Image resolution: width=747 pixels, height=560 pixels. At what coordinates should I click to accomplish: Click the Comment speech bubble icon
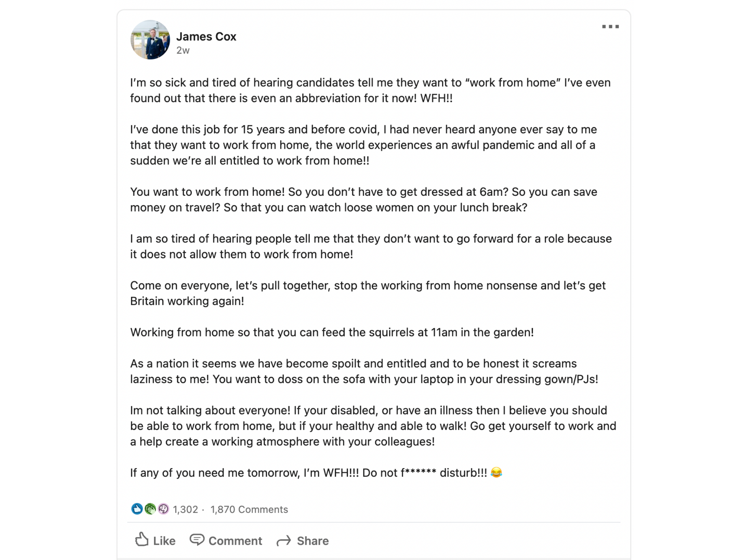point(197,540)
